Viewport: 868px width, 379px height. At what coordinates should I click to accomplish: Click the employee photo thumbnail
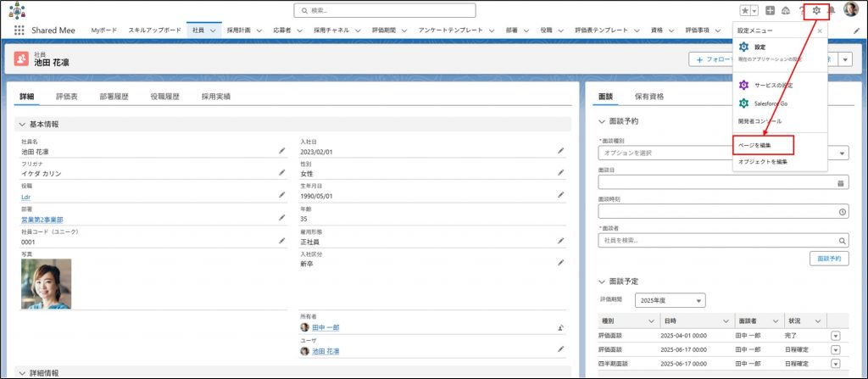point(46,283)
